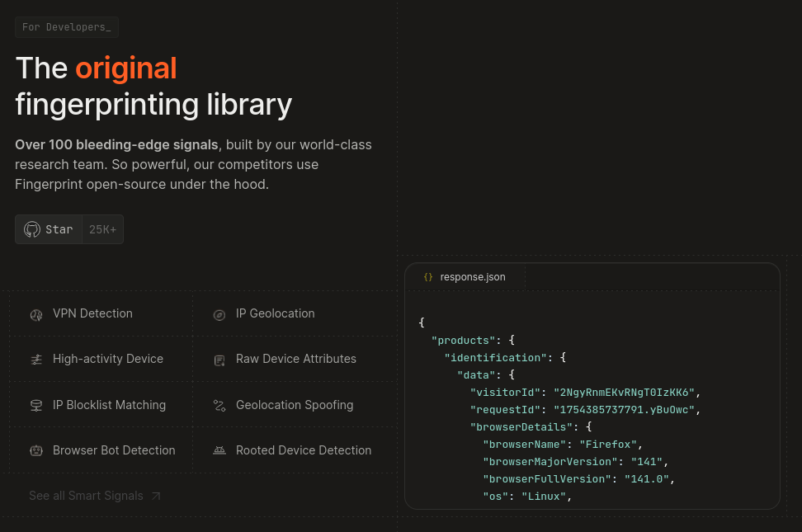Viewport: 802px width, 532px height.
Task: Click the "identification" key in JSON
Action: (x=496, y=358)
